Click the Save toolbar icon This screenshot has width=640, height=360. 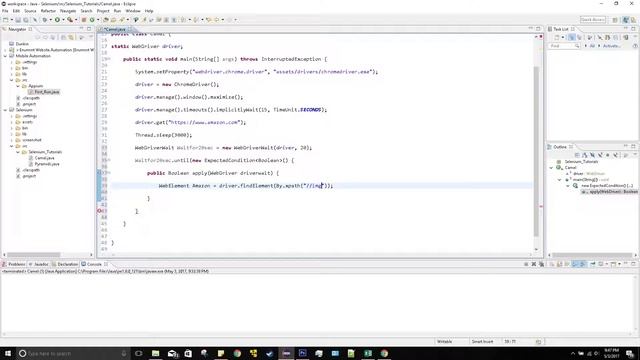18,20
